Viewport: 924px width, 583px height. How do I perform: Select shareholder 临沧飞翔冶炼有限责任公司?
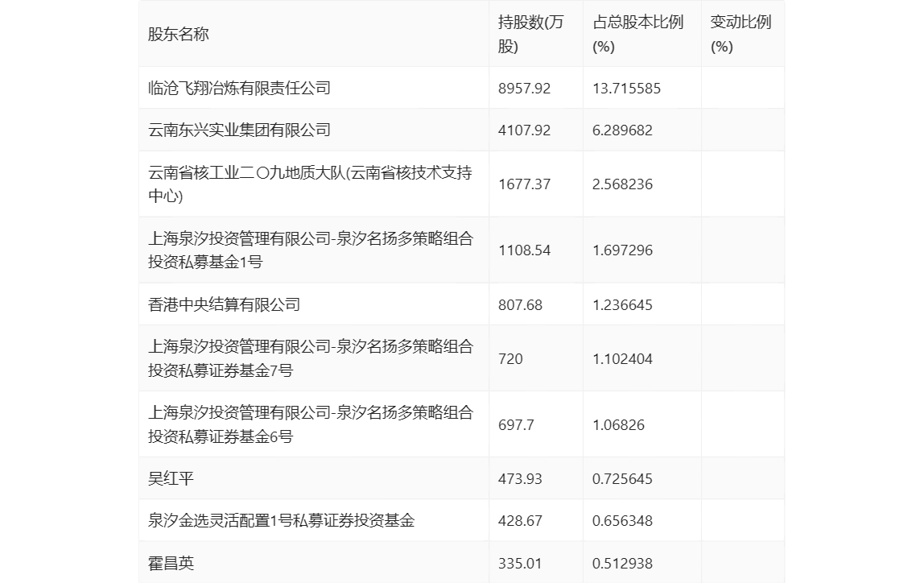[239, 88]
